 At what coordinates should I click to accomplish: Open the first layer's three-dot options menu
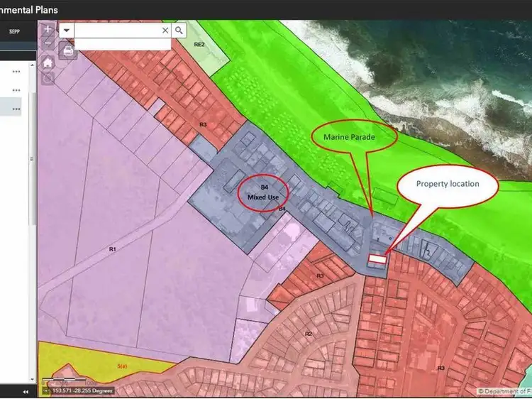16,72
